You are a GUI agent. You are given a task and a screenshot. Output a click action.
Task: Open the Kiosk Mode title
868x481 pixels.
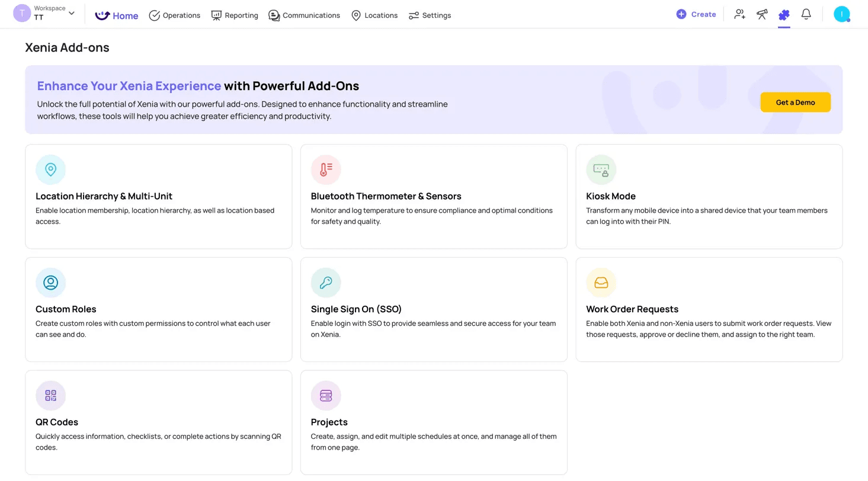point(611,196)
